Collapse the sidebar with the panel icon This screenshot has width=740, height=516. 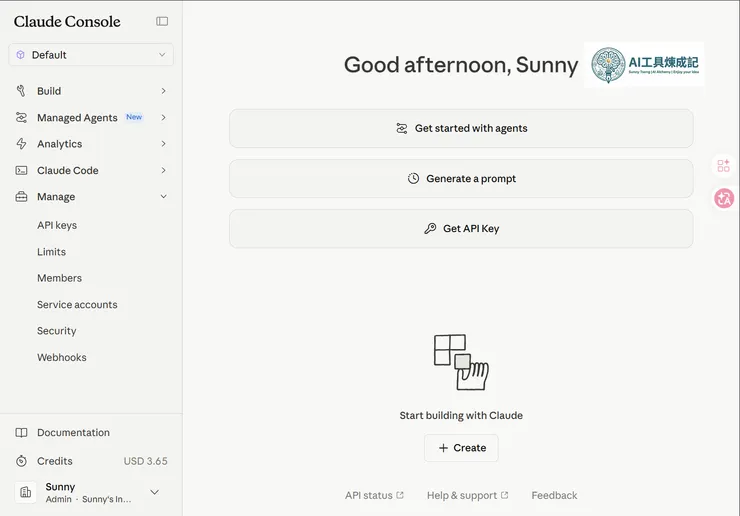click(x=162, y=21)
